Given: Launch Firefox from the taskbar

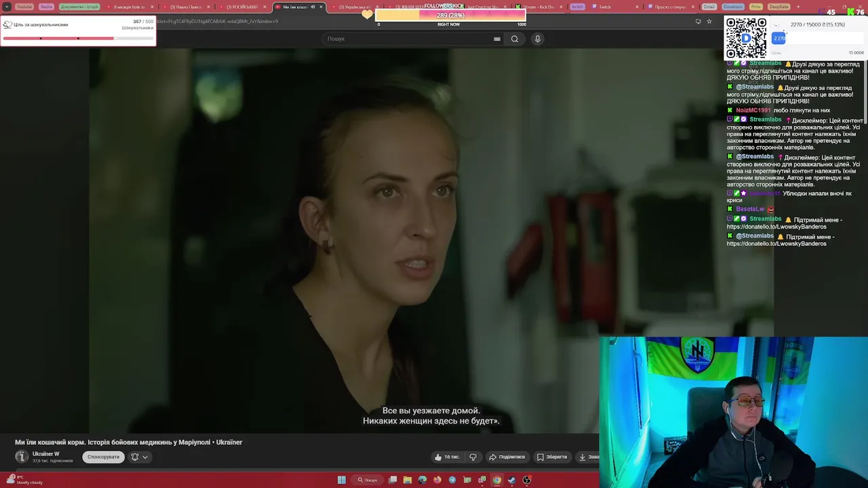Looking at the screenshot, I should pos(437,480).
